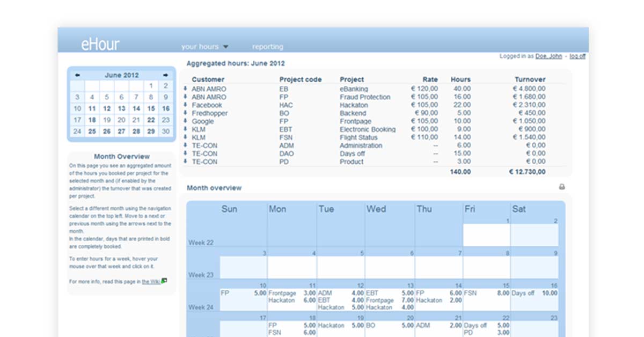The height and width of the screenshot is (337, 644).
Task: Select June 11 in mini calendar
Action: (x=92, y=108)
